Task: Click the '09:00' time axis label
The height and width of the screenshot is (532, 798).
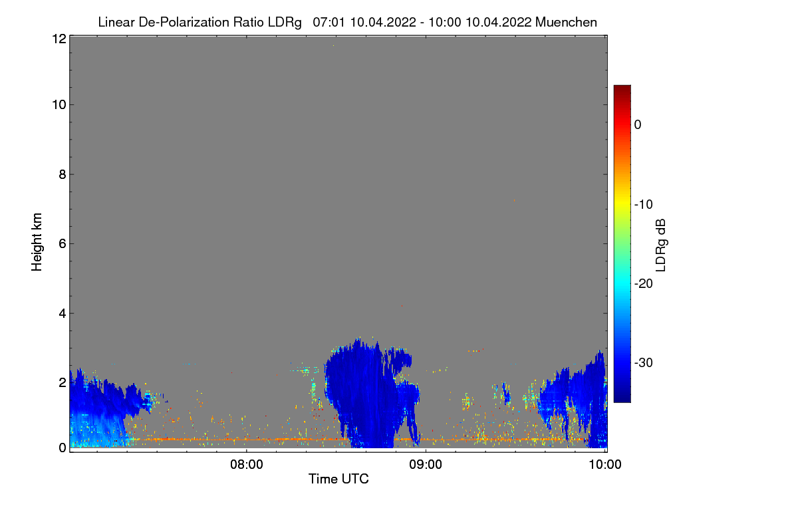Action: click(426, 465)
